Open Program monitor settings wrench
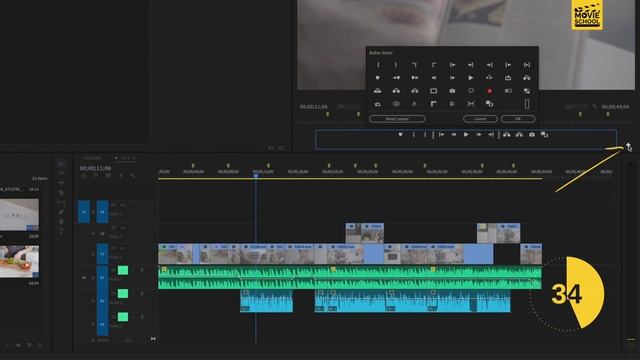The width and height of the screenshot is (640, 360). coord(595,107)
